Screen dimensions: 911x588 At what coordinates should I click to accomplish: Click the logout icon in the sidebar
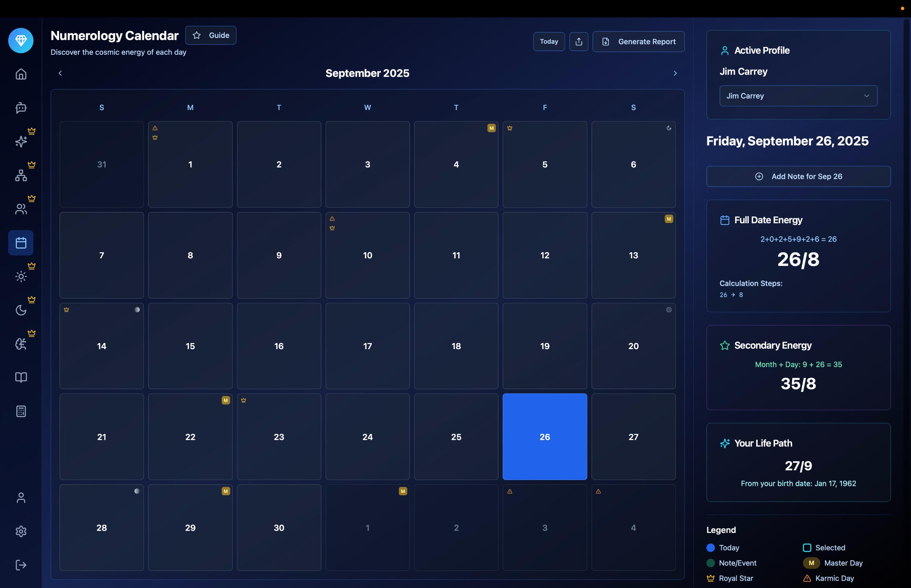[x=21, y=565]
